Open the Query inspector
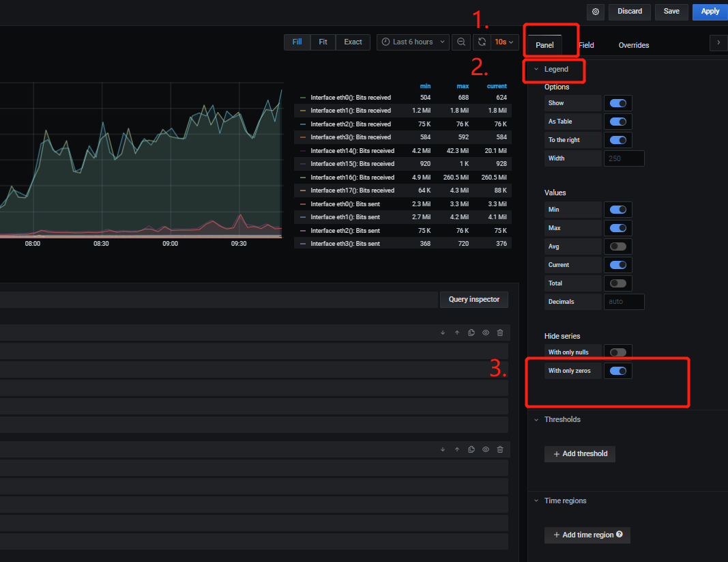This screenshot has height=562, width=728. (x=474, y=299)
